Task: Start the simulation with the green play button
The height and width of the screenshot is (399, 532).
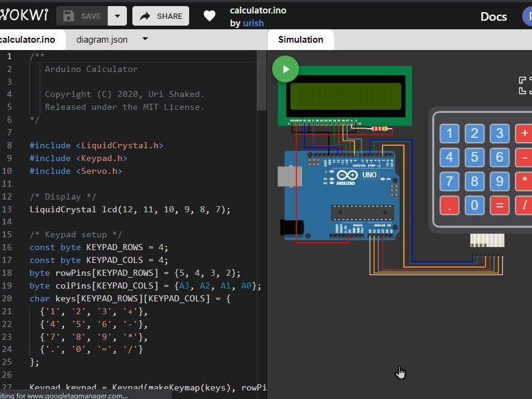Action: tap(285, 69)
